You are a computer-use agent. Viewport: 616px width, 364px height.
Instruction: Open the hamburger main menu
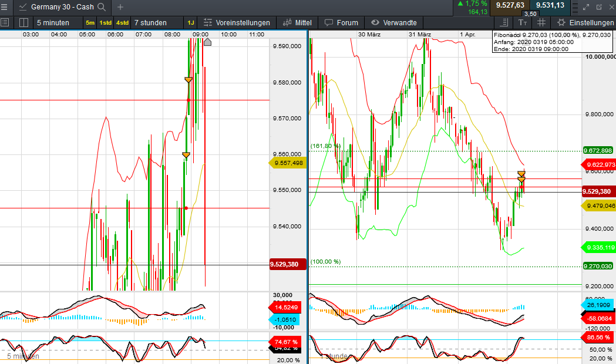(x=4, y=6)
